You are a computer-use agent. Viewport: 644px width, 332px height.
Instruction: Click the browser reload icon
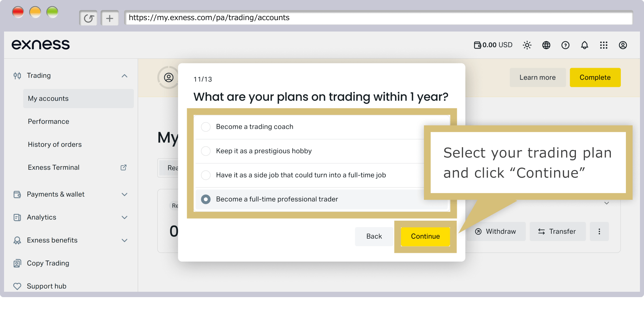click(x=89, y=18)
